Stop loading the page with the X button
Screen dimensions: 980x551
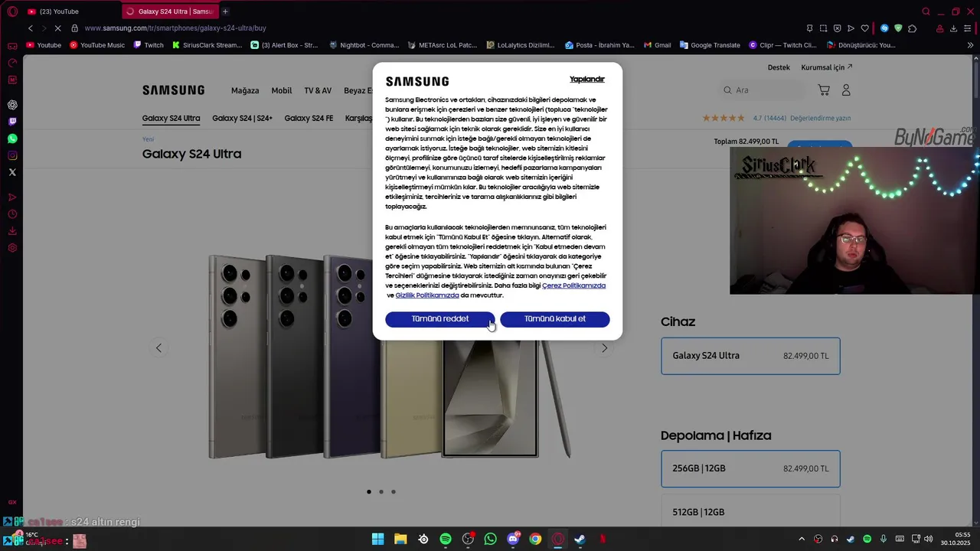(57, 28)
